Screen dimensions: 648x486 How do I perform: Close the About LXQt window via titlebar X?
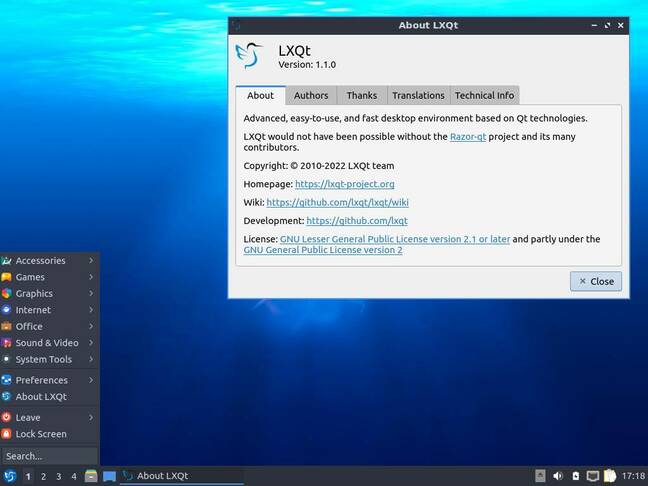(621, 25)
